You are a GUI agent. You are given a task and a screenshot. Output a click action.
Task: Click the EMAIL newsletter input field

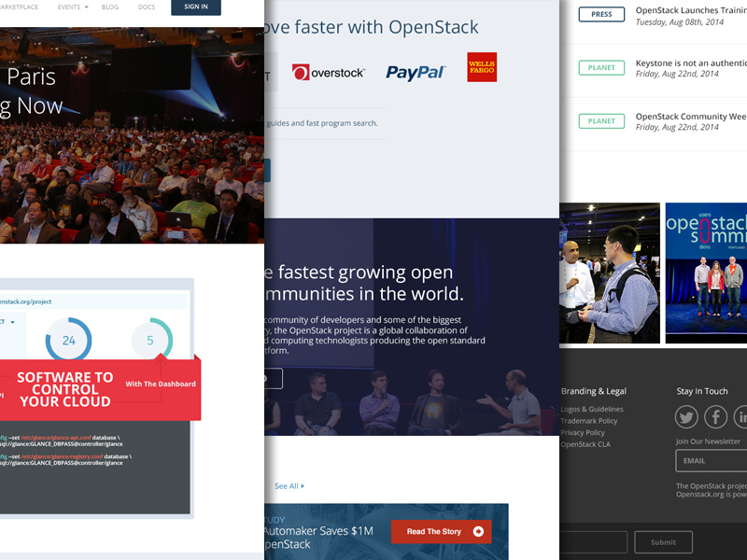click(x=712, y=460)
